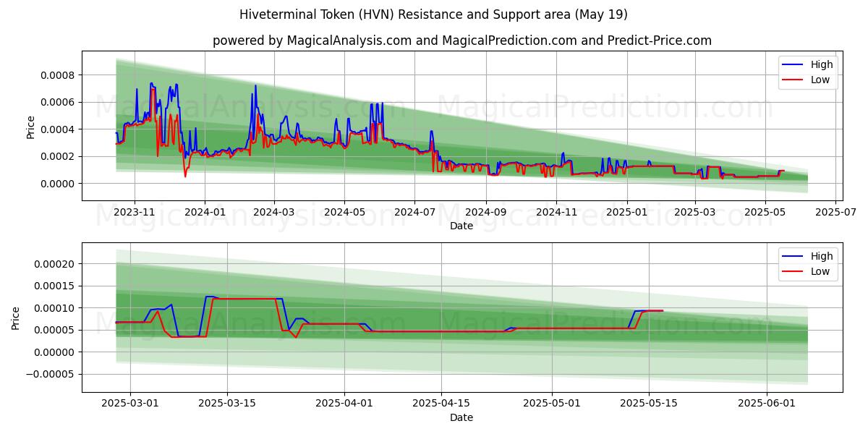Click the '2025-03-01' tick label
This screenshot has height=434, width=868.
[x=130, y=404]
